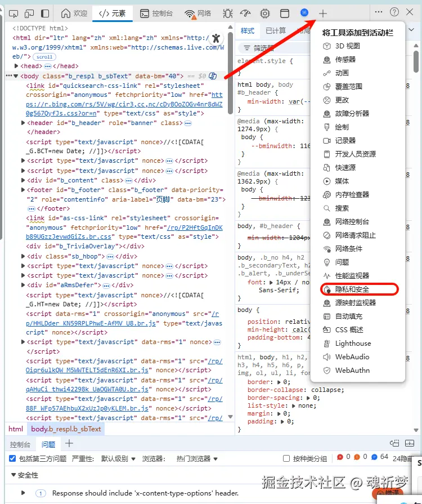
Task: Click the 网络请求阻止 blocked icon
Action: coord(326,235)
